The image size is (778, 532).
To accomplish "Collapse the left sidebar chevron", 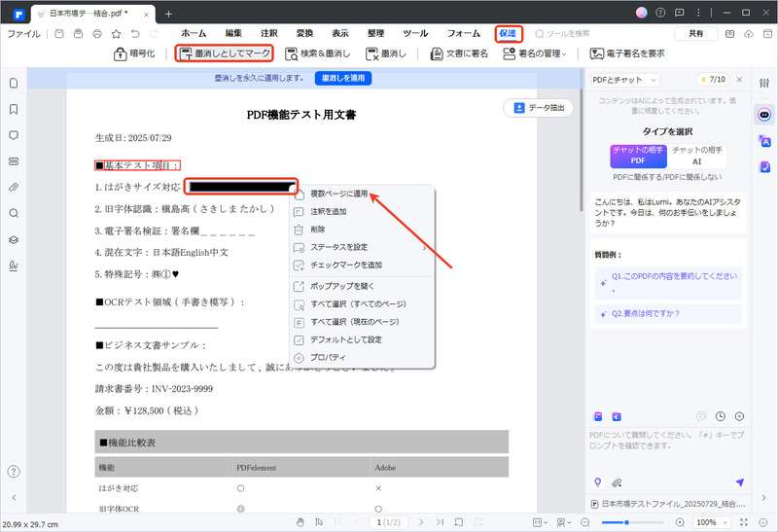I will 14,497.
